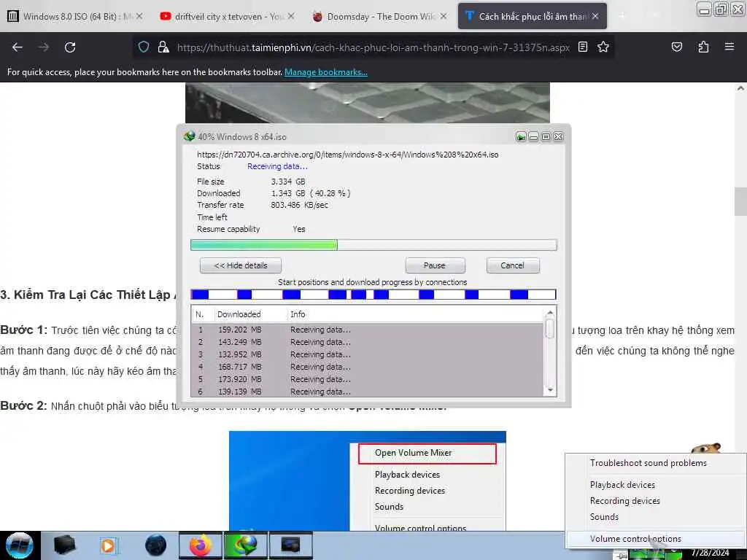This screenshot has height=560, width=747.
Task: Bookmark this page with star icon
Action: (603, 47)
